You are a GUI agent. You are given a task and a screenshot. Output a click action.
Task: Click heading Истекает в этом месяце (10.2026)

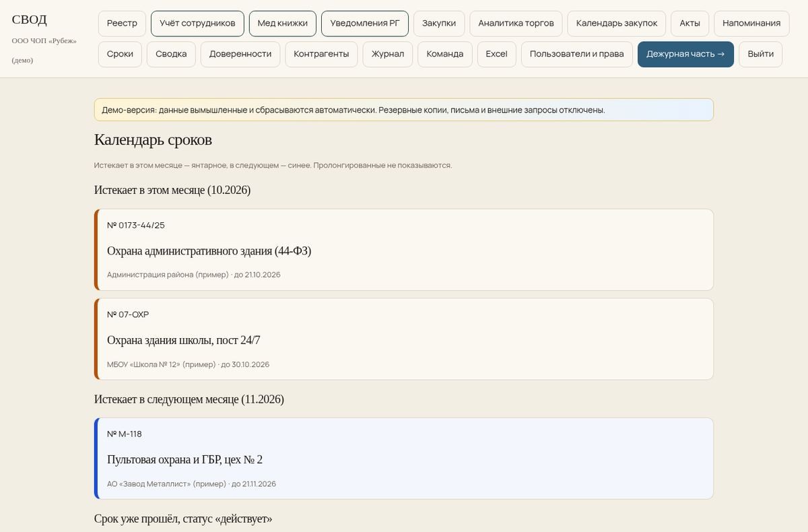172,190
